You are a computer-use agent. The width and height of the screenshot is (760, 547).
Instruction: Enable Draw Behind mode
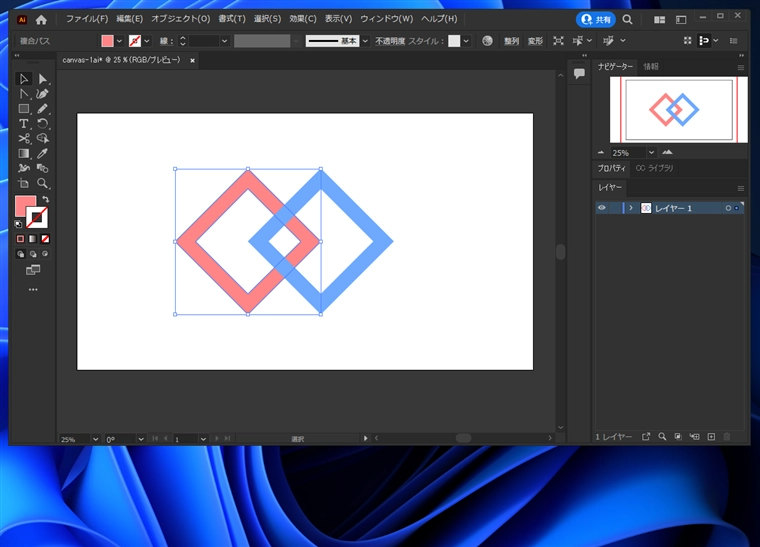coord(32,254)
